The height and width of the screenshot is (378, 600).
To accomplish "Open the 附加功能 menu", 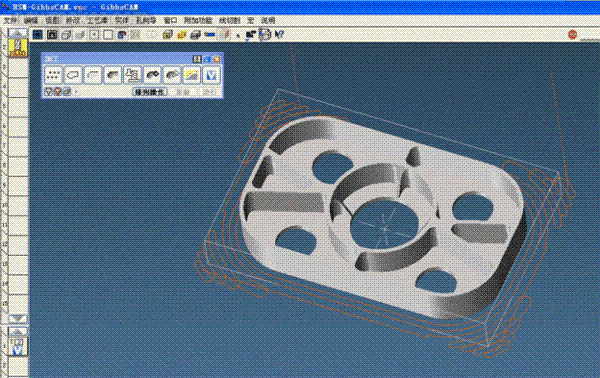I will pos(198,20).
